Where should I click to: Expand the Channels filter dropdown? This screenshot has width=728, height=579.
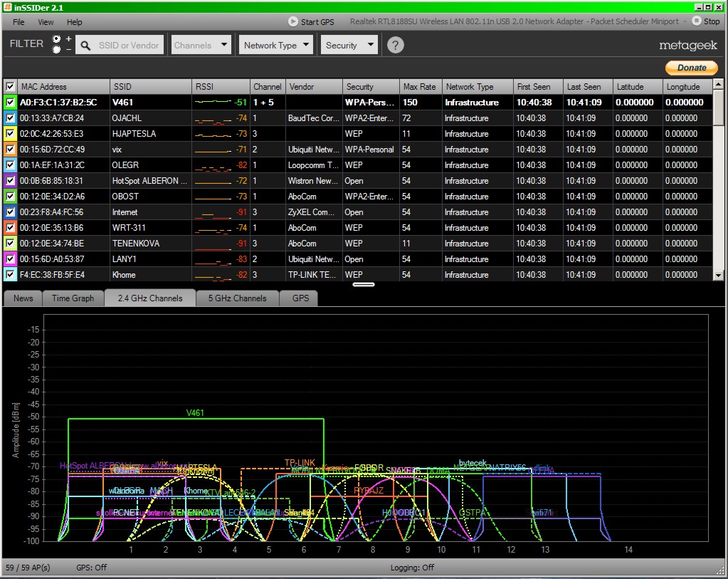coord(202,45)
